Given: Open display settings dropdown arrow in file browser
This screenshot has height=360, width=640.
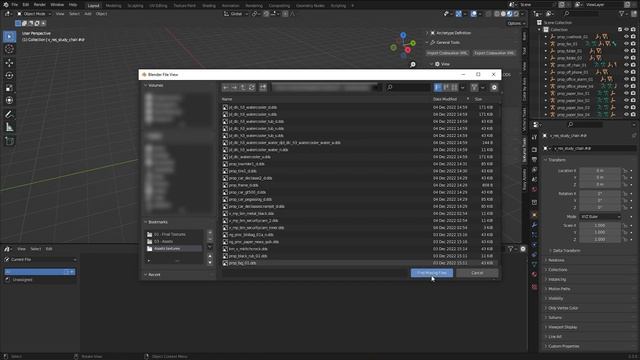Looking at the screenshot, I should pyautogui.click(x=462, y=87).
